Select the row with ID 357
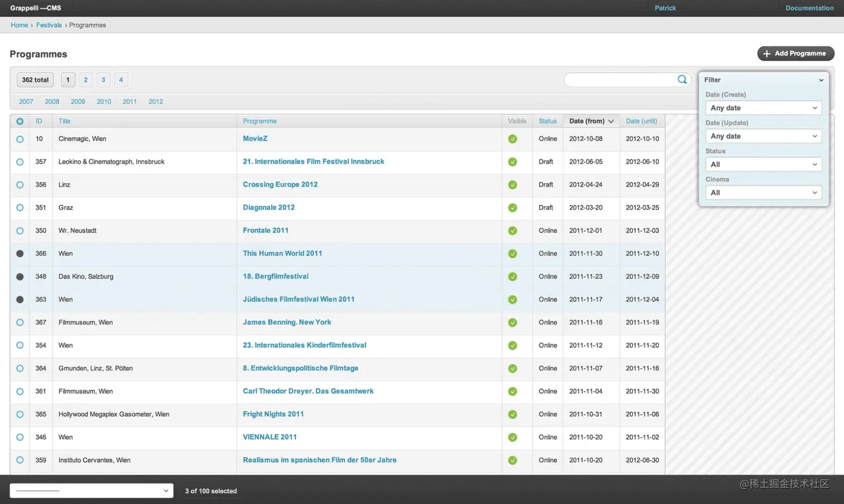Viewport: 844px width, 504px height. [x=20, y=162]
